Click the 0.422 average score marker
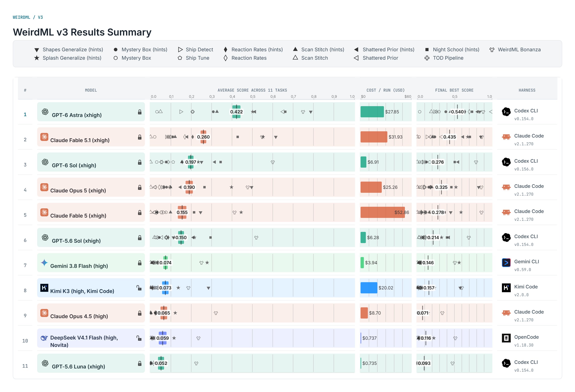This screenshot has height=392, width=575. [236, 112]
